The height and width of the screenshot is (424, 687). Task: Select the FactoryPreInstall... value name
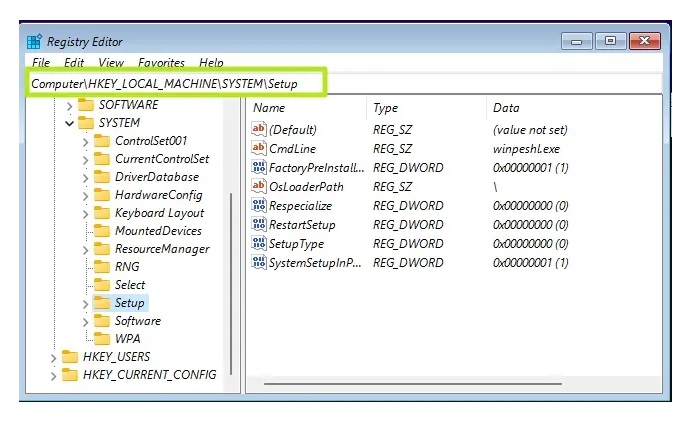click(316, 167)
